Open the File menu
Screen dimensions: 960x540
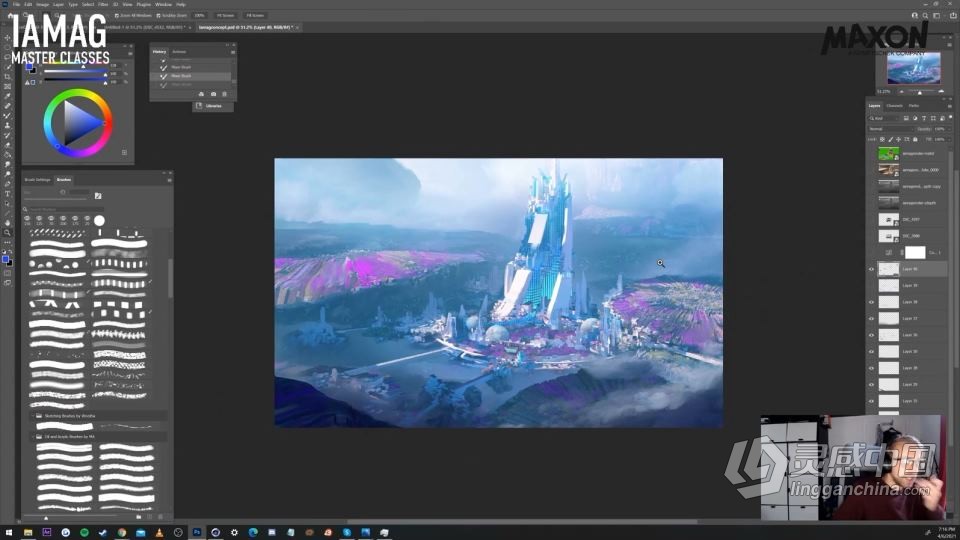17,4
